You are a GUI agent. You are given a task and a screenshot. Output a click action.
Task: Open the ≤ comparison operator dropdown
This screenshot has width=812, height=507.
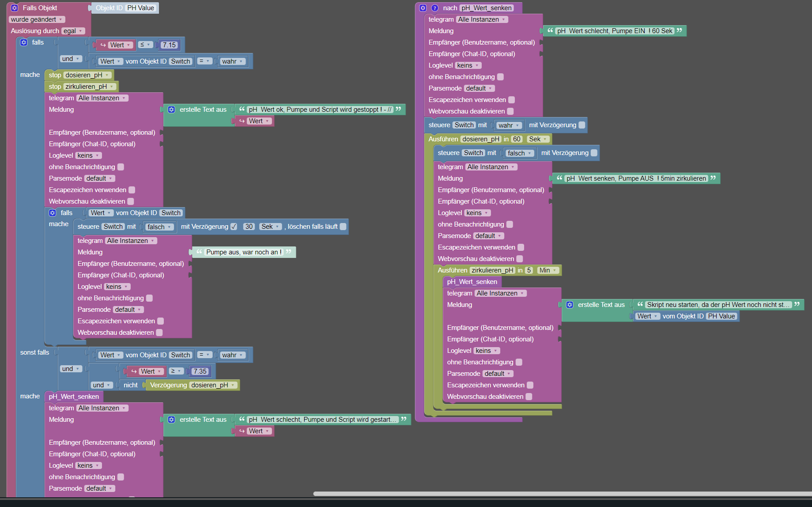146,45
